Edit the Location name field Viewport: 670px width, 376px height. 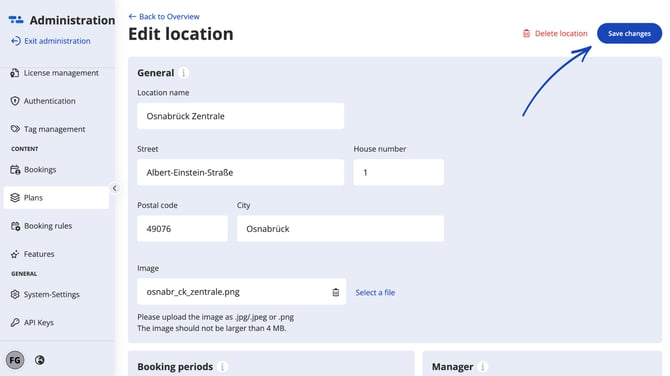click(x=241, y=116)
